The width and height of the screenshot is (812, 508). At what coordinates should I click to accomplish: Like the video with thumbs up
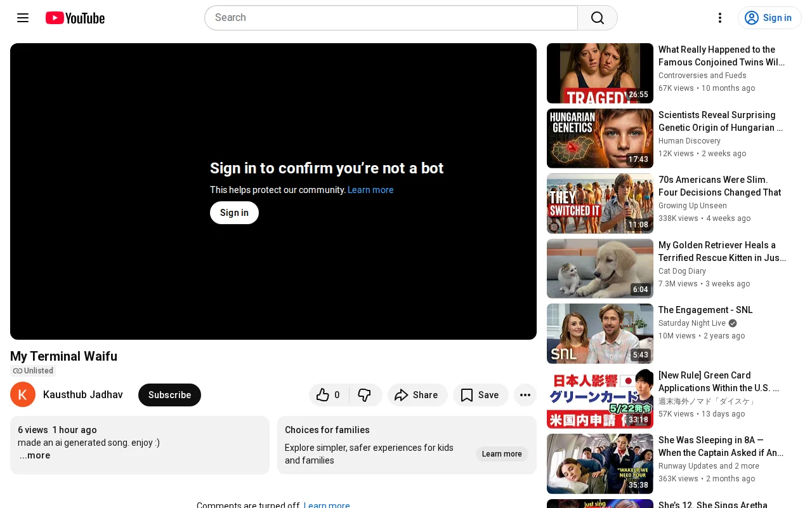point(329,395)
